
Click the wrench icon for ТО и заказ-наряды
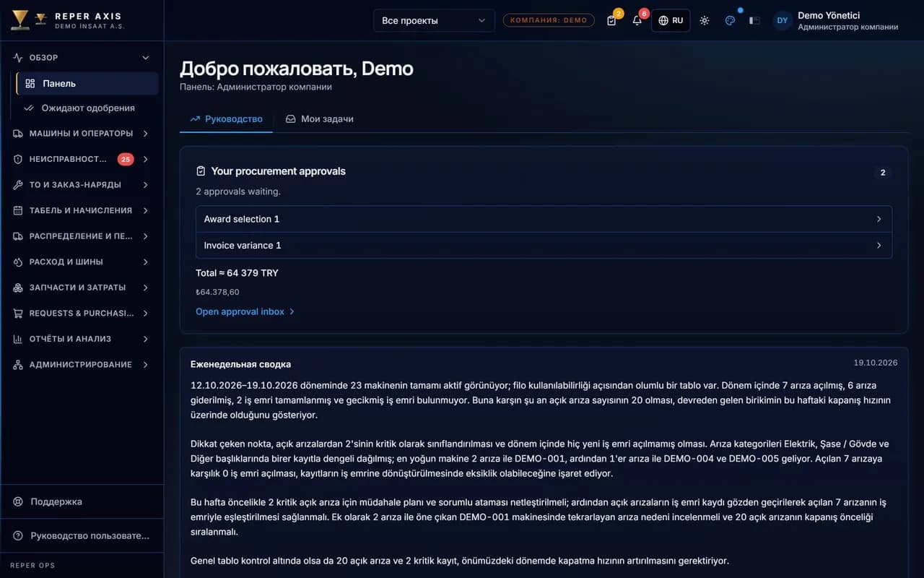pyautogui.click(x=18, y=185)
